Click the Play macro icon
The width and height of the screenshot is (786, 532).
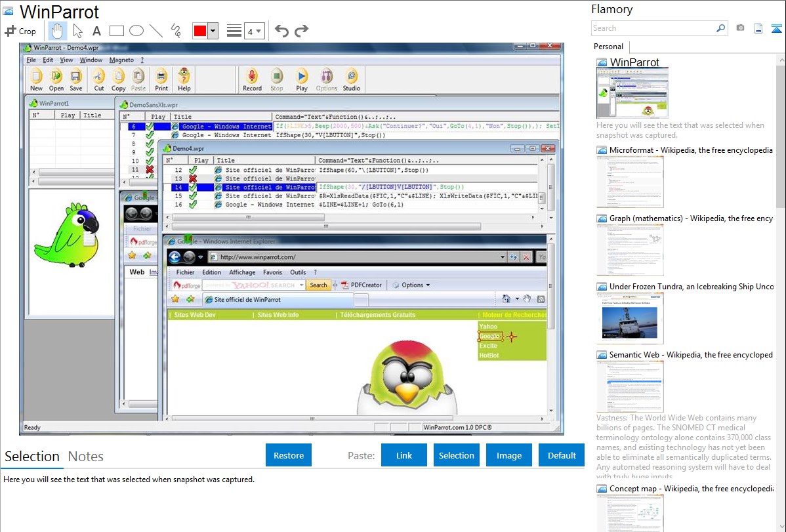(302, 80)
